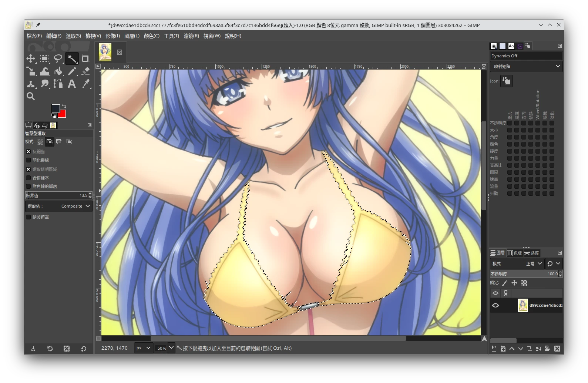Toggle lock alpha channel checkerboard icon
Image resolution: width=588 pixels, height=383 pixels.
(x=524, y=283)
